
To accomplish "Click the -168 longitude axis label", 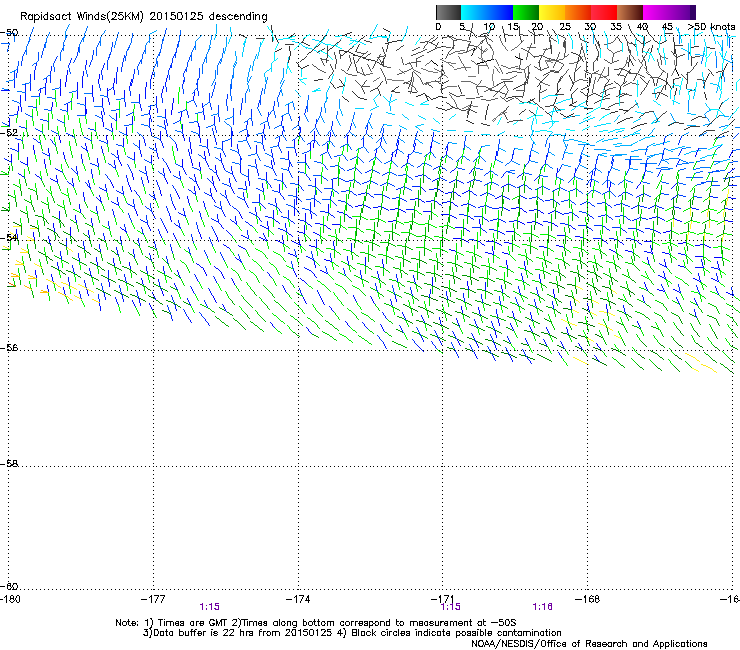I will [x=588, y=599].
